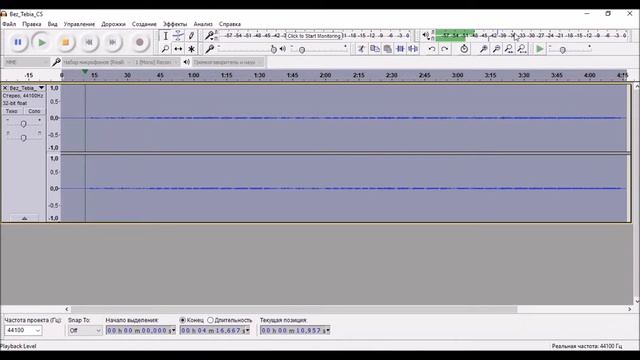Adjust the playback speed slider

562,50
